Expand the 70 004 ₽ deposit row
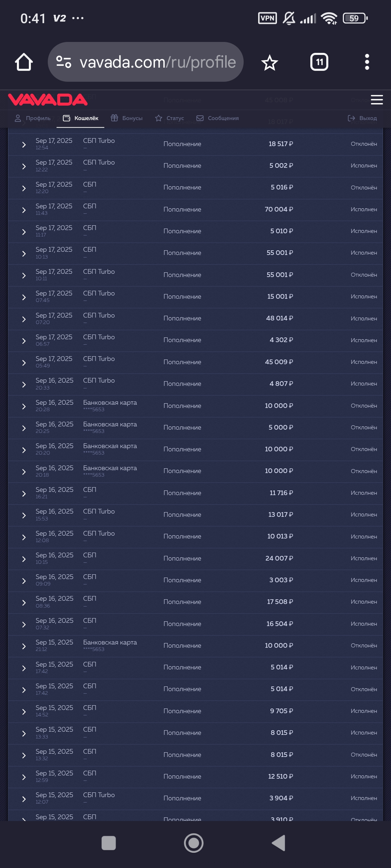 click(x=24, y=210)
